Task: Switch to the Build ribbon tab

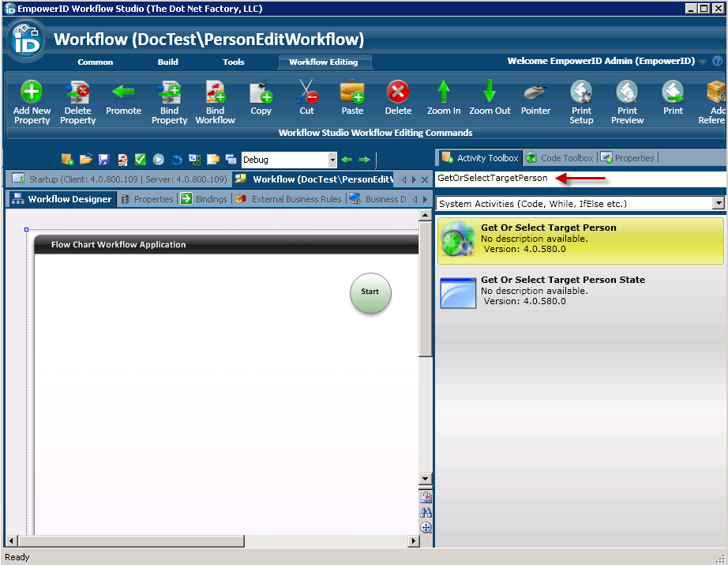Action: 167,62
